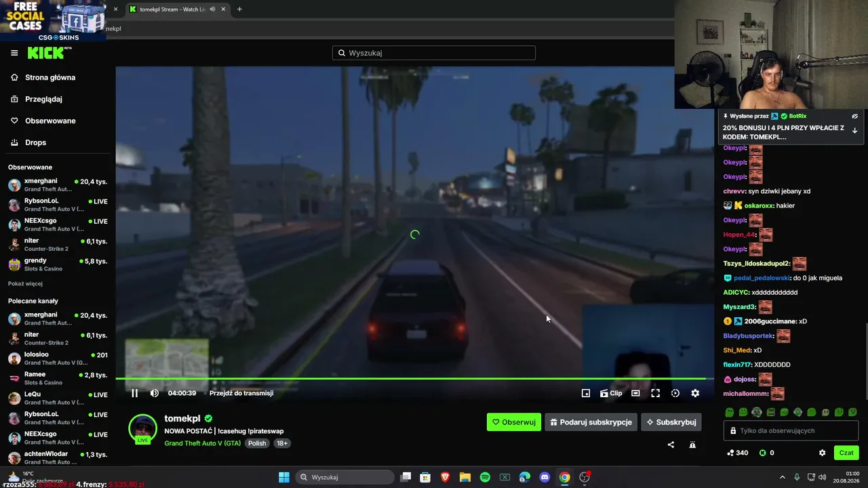This screenshot has height=488, width=868.
Task: Share the tomekpl stream
Action: (671, 445)
